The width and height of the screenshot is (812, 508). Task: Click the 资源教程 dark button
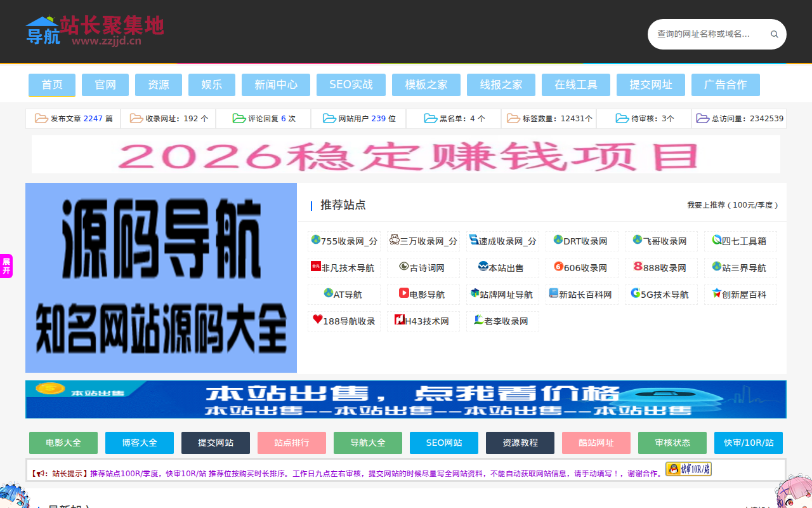tap(520, 443)
